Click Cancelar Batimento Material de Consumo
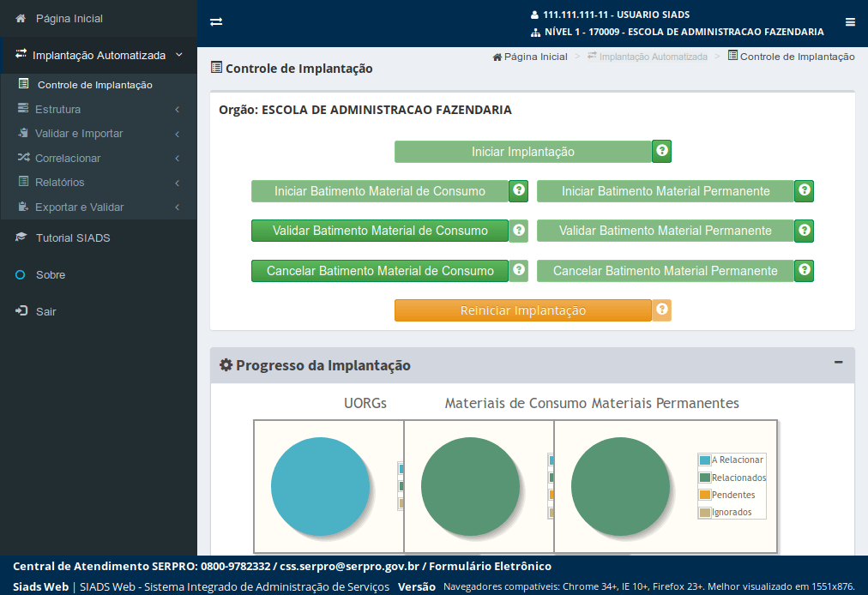868x595 pixels. tap(380, 271)
